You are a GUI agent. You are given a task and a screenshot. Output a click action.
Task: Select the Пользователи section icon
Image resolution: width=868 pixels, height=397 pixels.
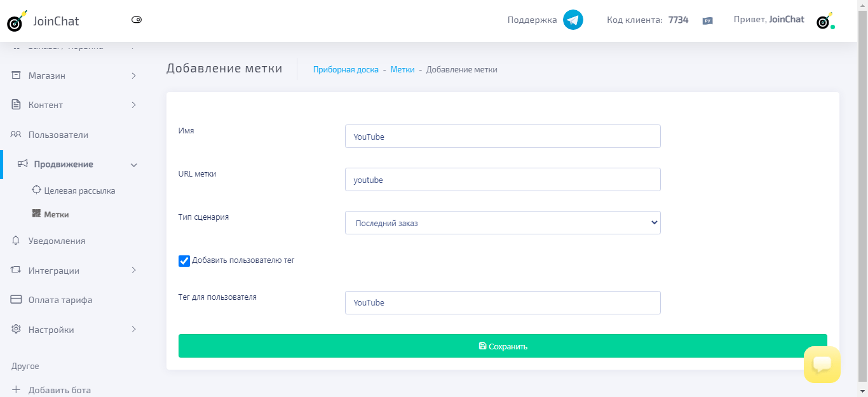click(x=17, y=135)
